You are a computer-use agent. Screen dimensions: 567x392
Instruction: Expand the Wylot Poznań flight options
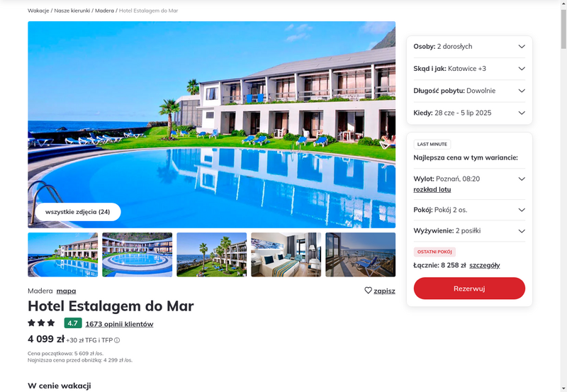[x=522, y=179]
